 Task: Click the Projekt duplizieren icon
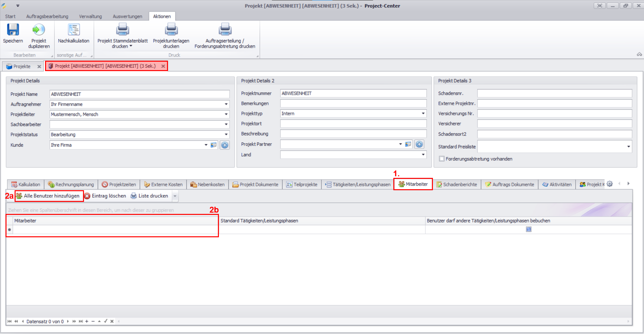pos(39,30)
